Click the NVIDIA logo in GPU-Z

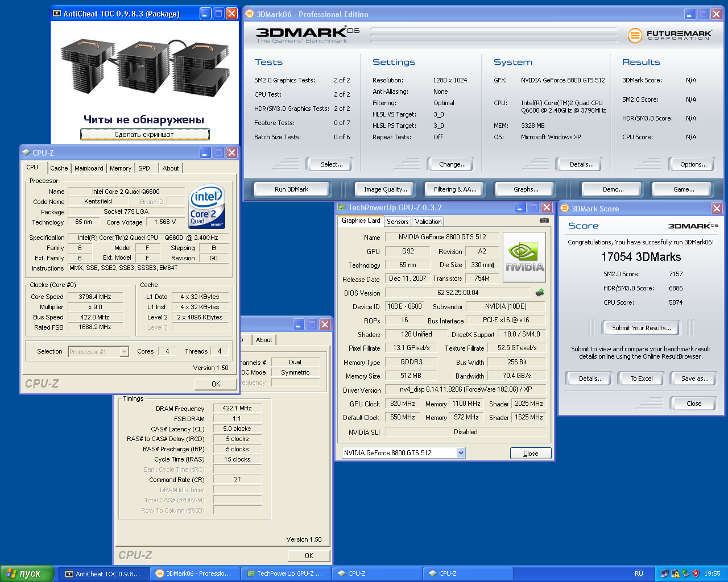tap(525, 257)
